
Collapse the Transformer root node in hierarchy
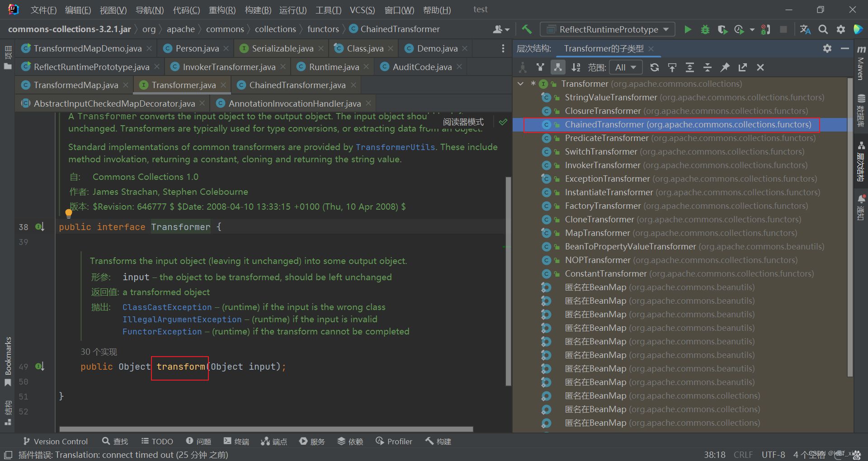coord(520,84)
